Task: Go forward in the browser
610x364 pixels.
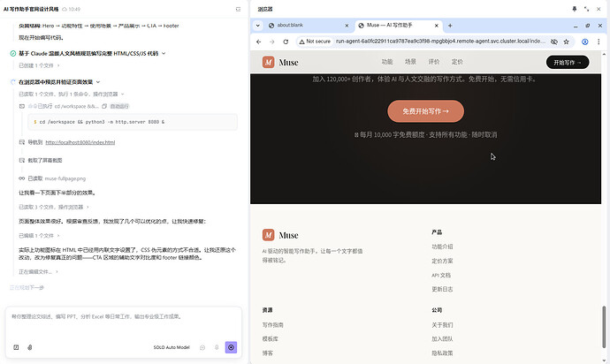Action: tap(272, 42)
